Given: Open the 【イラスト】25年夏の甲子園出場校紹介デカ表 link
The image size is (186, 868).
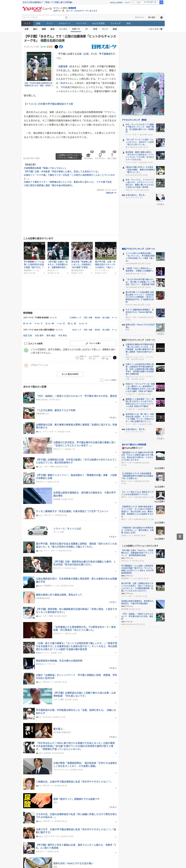Looking at the screenshot, I should [48, 104].
